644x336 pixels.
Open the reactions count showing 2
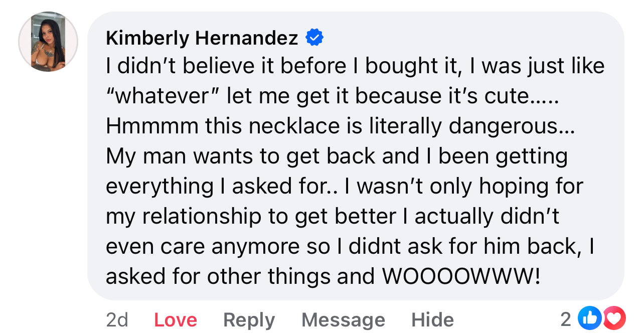coord(566,319)
